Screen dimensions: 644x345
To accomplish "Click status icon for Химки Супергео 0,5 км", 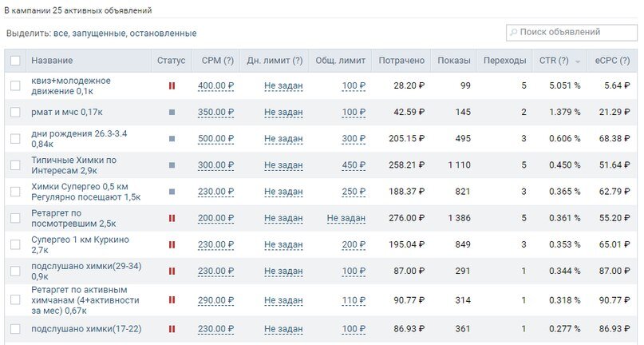I will (x=172, y=192).
